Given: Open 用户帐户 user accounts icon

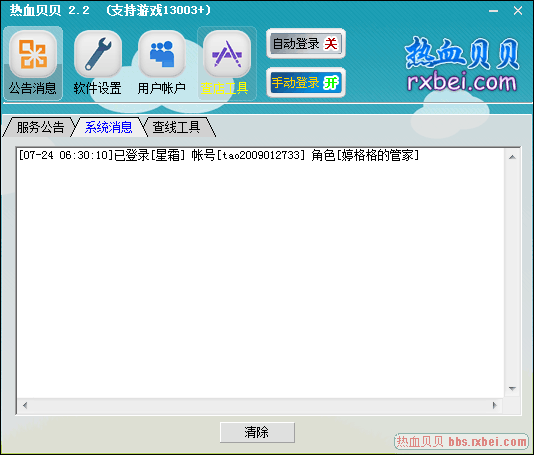Looking at the screenshot, I should pos(161,63).
